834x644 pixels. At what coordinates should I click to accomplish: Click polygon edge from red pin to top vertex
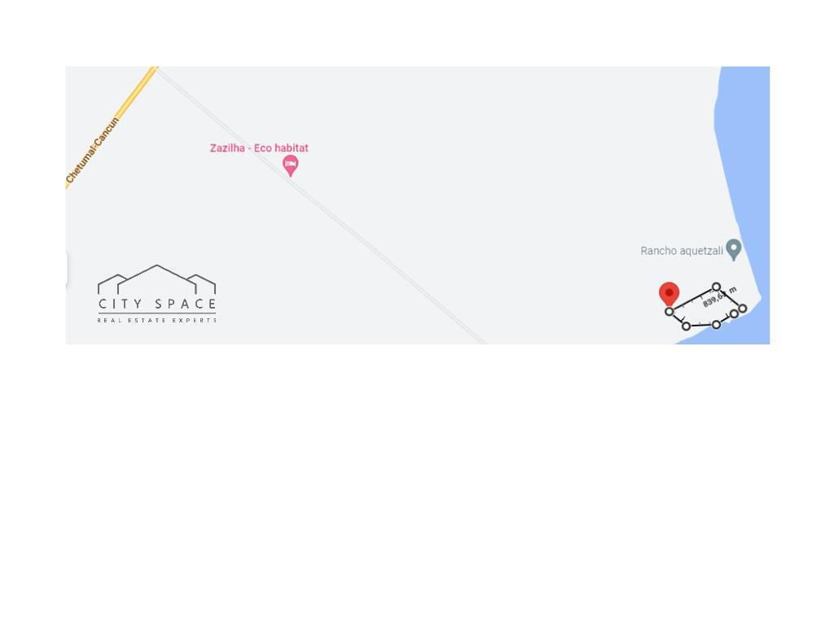[x=692, y=300]
